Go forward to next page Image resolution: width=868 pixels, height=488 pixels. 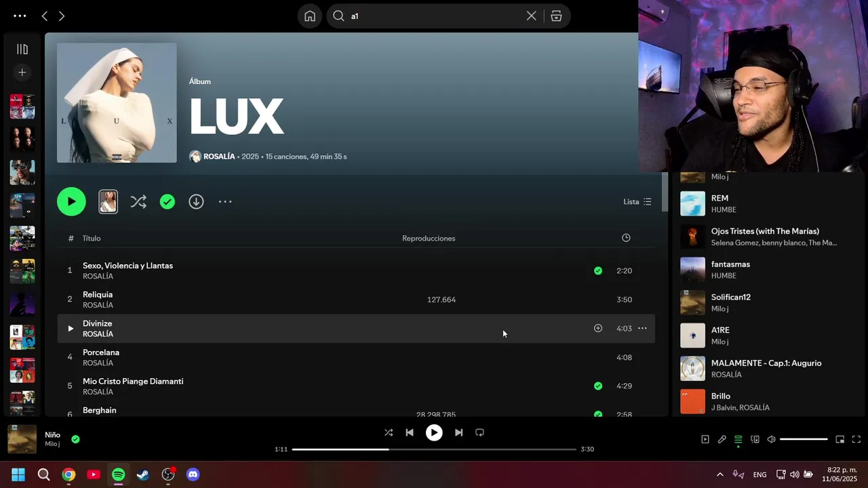click(x=62, y=16)
